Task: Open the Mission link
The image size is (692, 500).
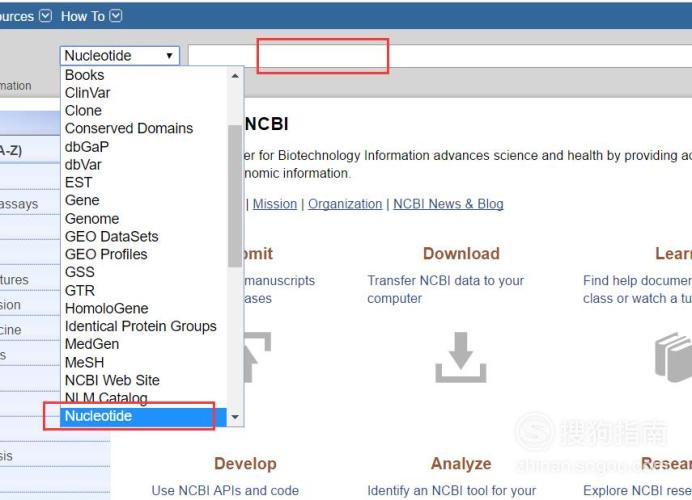Action: coord(275,204)
